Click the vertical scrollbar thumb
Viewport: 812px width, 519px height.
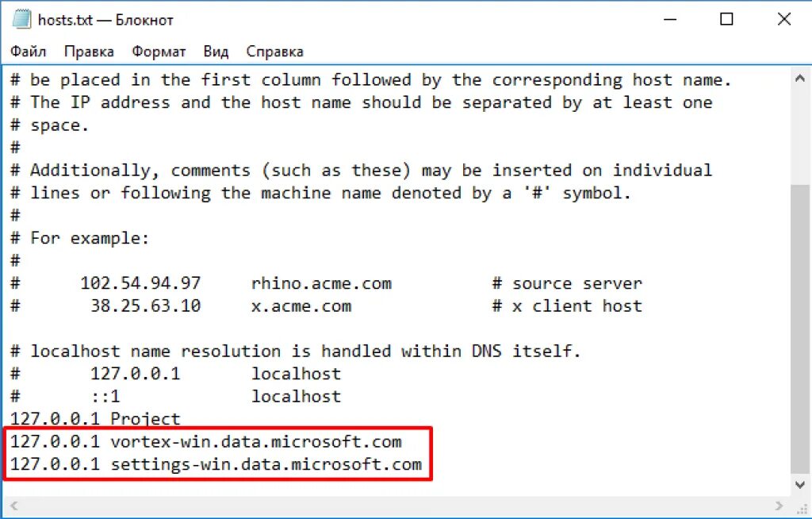[801, 329]
